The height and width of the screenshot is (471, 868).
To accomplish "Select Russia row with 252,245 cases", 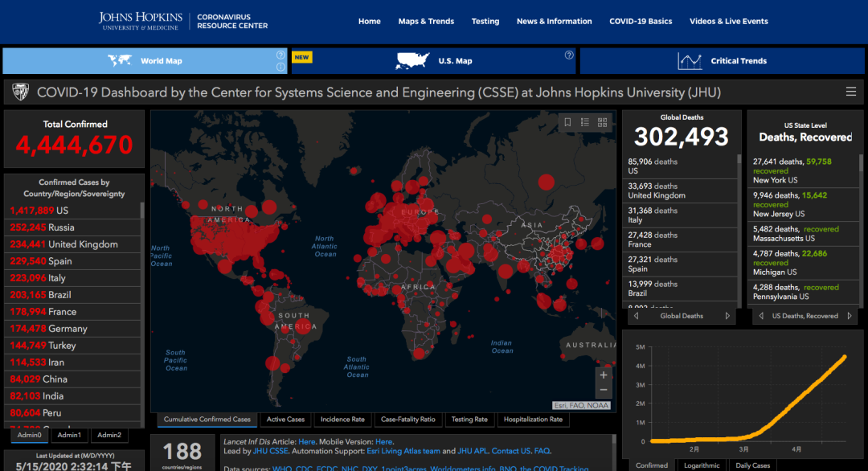I will [72, 227].
